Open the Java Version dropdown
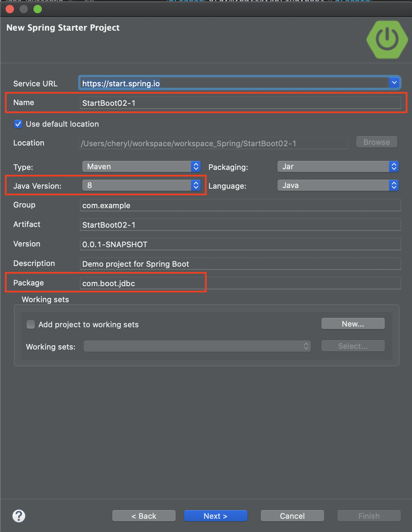412x532 pixels. [142, 185]
